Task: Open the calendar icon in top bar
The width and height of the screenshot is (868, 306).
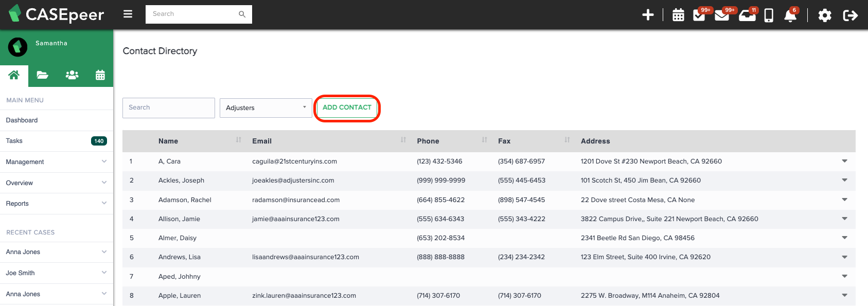Action: pos(679,15)
